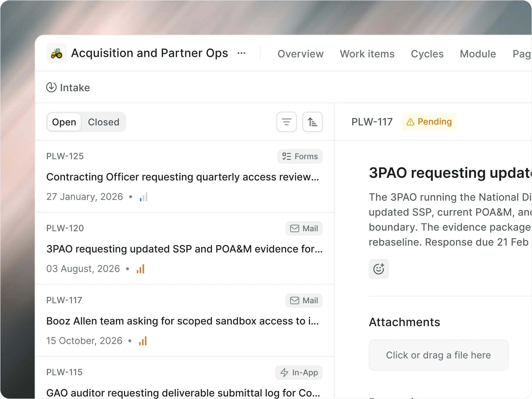Open the project options ellipsis menu
The width and height of the screenshot is (532, 399).
tap(241, 53)
